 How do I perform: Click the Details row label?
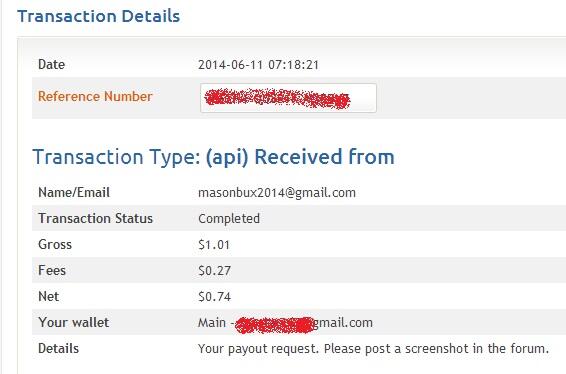pyautogui.click(x=58, y=348)
